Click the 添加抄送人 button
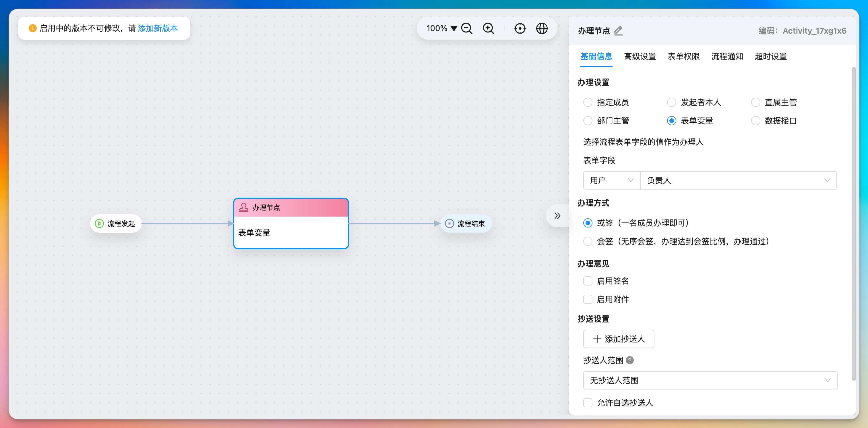 (618, 339)
